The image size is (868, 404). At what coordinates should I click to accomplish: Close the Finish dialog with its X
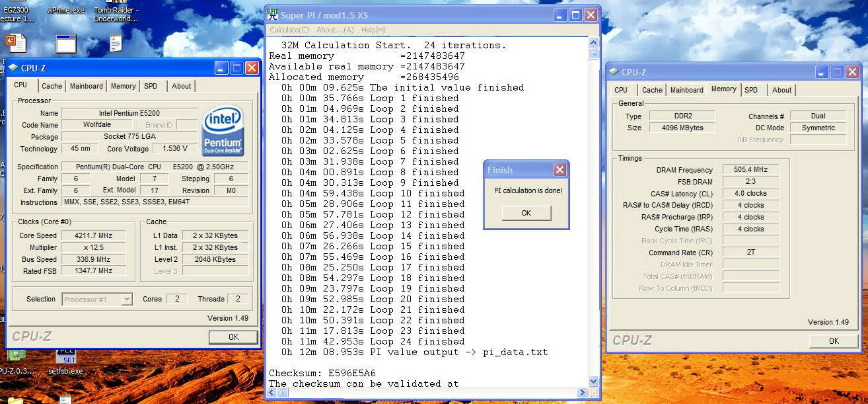pos(560,170)
